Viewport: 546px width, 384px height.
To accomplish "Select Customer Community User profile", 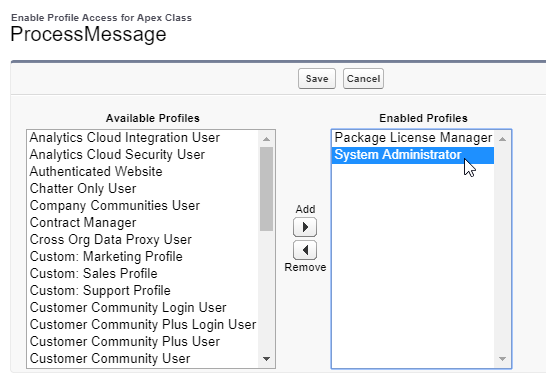I will tap(143, 359).
